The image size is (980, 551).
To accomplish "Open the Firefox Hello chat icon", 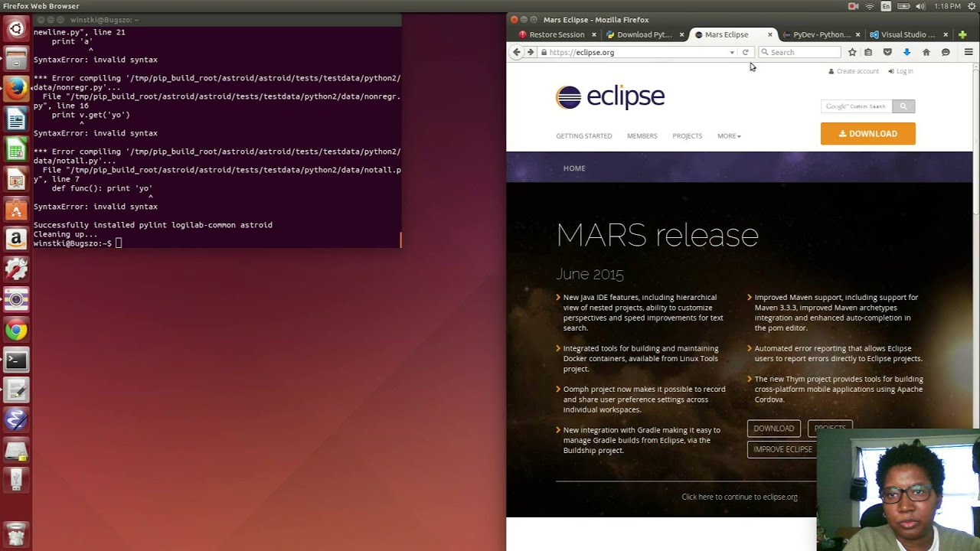I will pyautogui.click(x=946, y=52).
